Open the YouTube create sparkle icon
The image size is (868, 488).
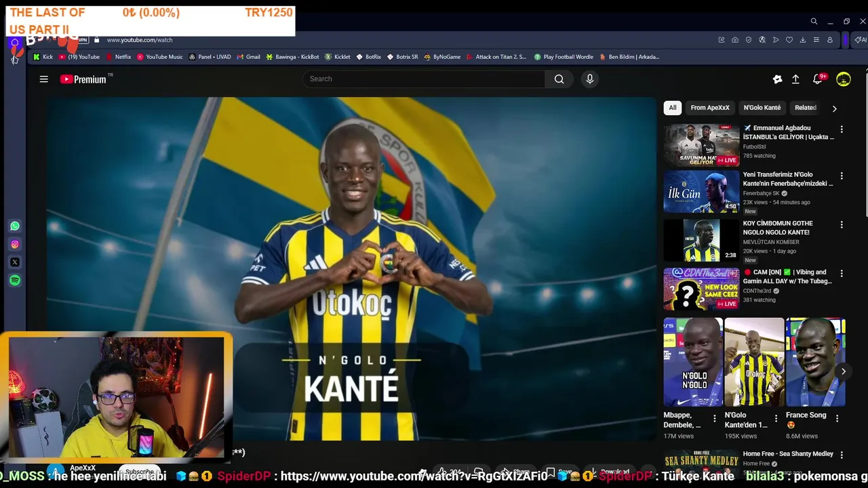pyautogui.click(x=777, y=79)
